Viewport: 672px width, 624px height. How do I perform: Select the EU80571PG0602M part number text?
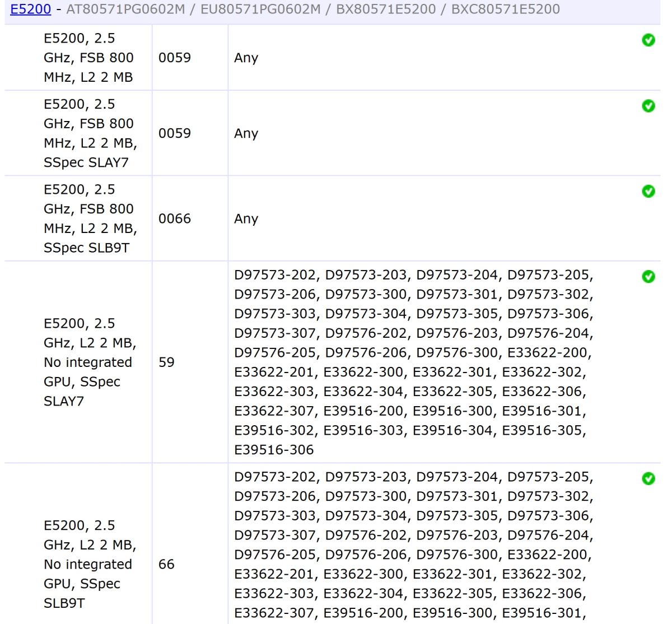point(260,9)
